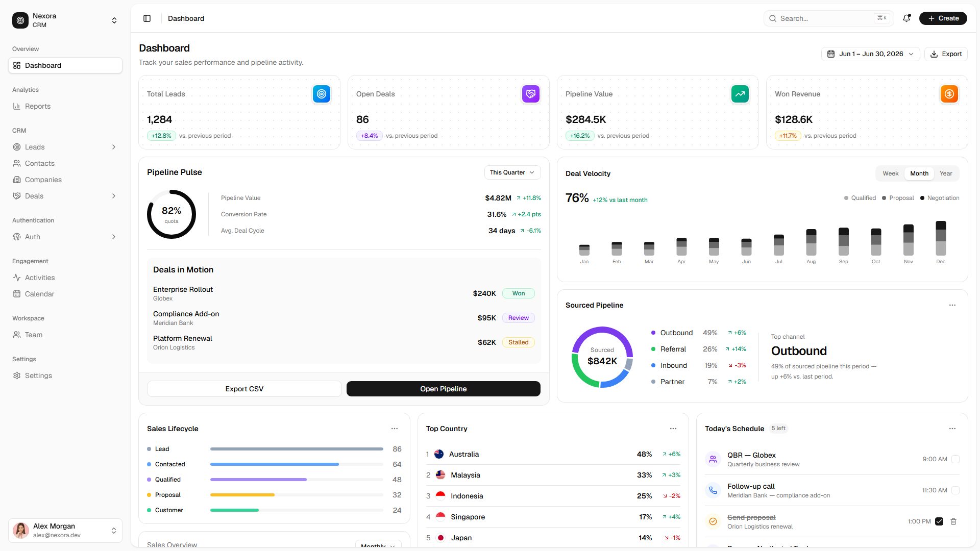The height and width of the screenshot is (551, 980).
Task: Switch Deal Velocity to Week
Action: pos(891,173)
